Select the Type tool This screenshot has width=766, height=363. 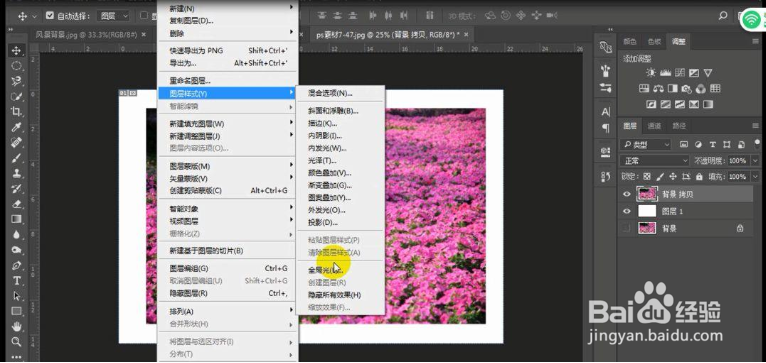(x=17, y=280)
